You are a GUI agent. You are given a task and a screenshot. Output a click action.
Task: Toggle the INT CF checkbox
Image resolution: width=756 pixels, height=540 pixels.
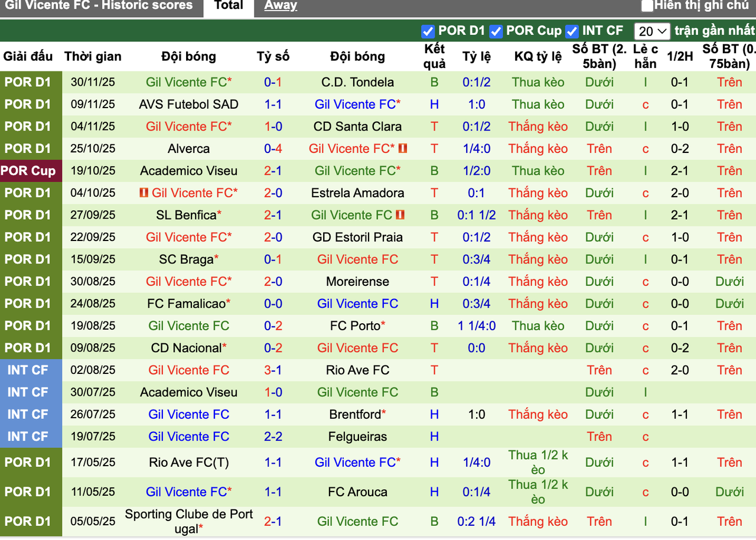point(572,31)
